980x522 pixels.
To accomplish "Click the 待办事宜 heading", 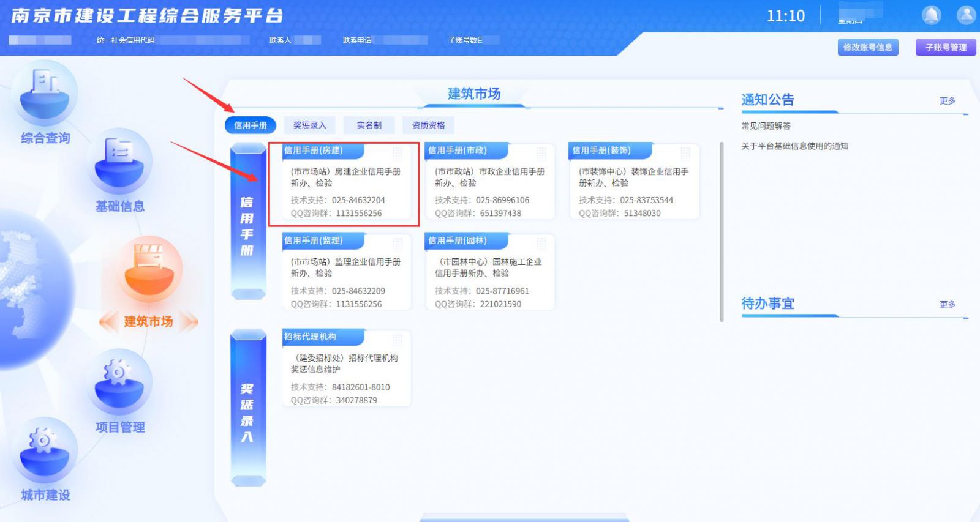I will click(x=767, y=304).
